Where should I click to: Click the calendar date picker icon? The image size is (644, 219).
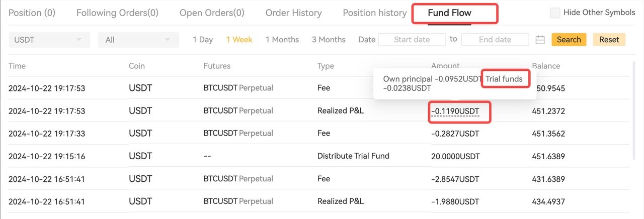540,40
